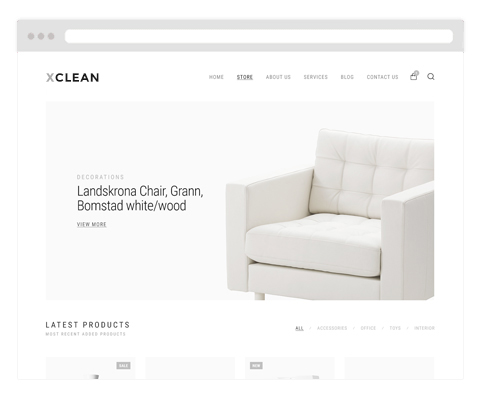Click the XCLEAN logo
480x400 pixels.
pyautogui.click(x=72, y=77)
